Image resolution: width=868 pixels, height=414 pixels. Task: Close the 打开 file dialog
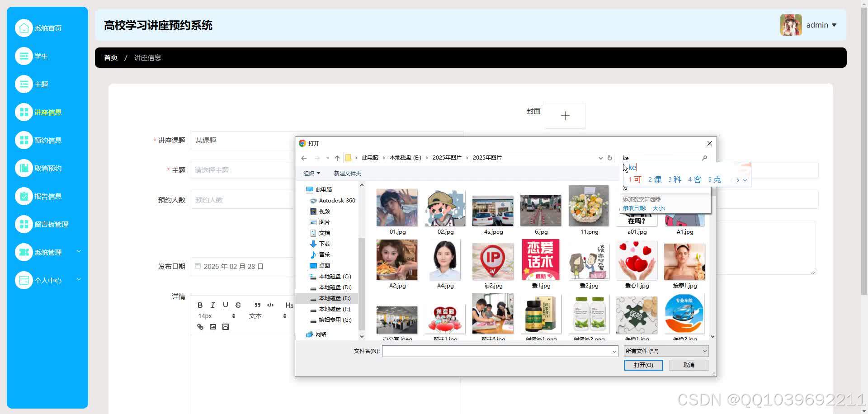coord(709,143)
